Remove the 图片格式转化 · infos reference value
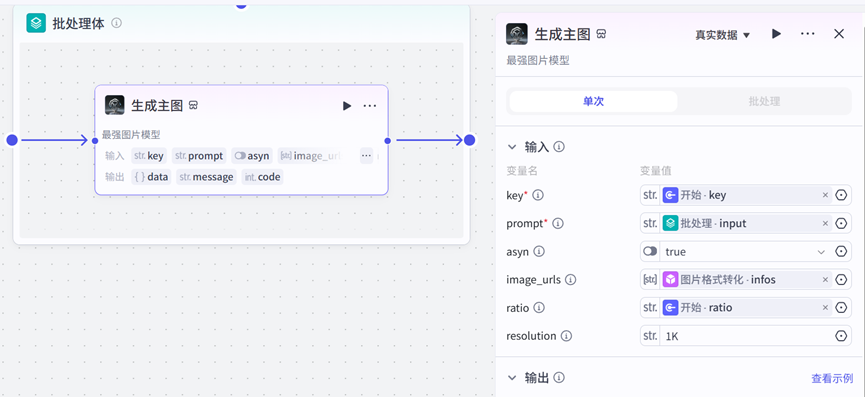 click(825, 280)
